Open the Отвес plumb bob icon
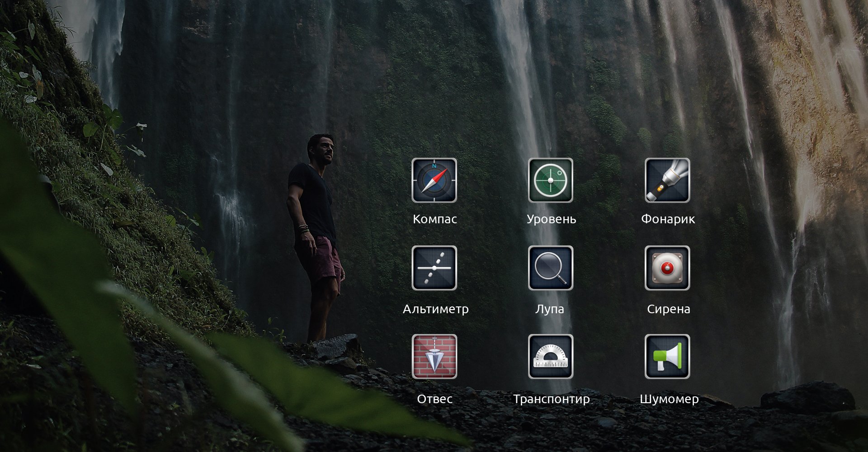Viewport: 868px width, 452px height. (434, 357)
